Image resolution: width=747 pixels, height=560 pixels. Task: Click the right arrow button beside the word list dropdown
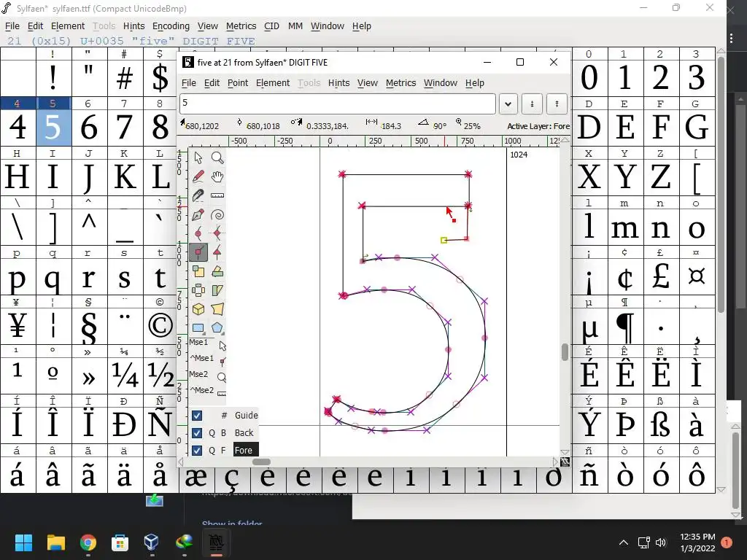pos(557,104)
